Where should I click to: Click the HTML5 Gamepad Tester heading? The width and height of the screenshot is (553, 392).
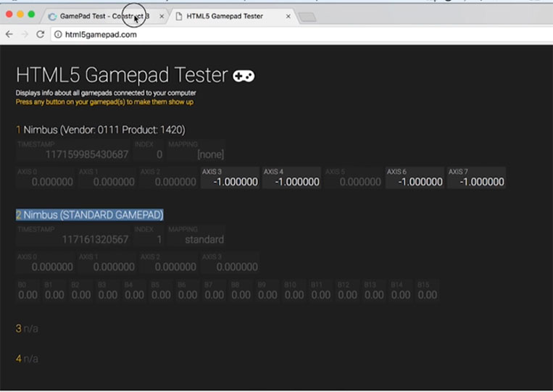122,75
